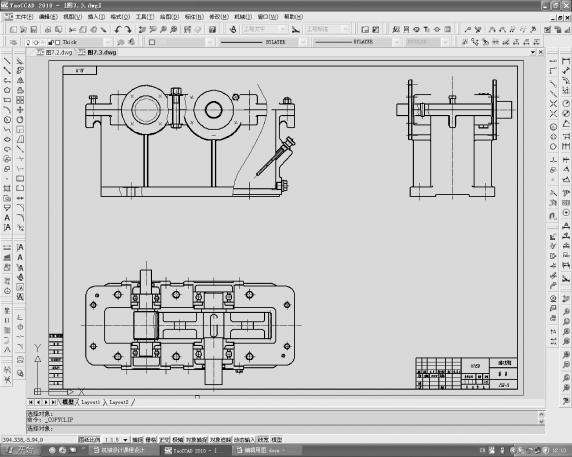Open the first BYLAYER linetype dropdown
This screenshot has height=457, width=572.
(303, 42)
